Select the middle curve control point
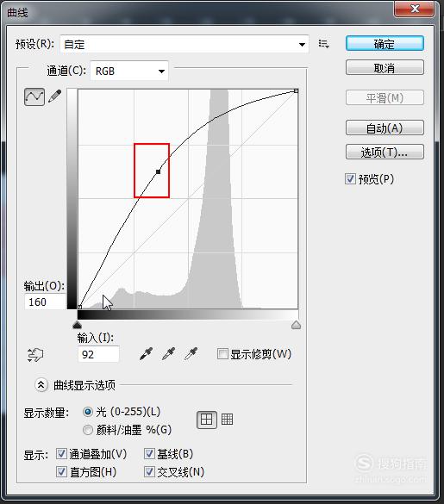 158,172
